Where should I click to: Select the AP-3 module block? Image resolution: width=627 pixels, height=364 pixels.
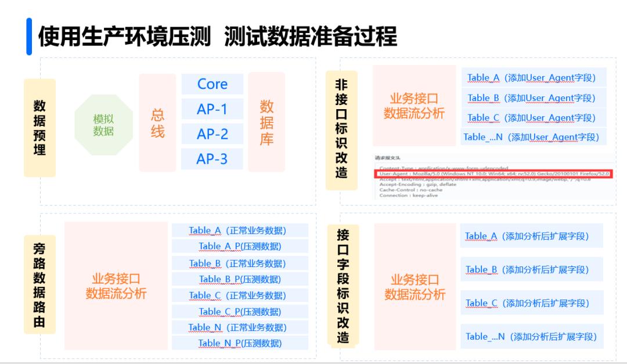[212, 158]
